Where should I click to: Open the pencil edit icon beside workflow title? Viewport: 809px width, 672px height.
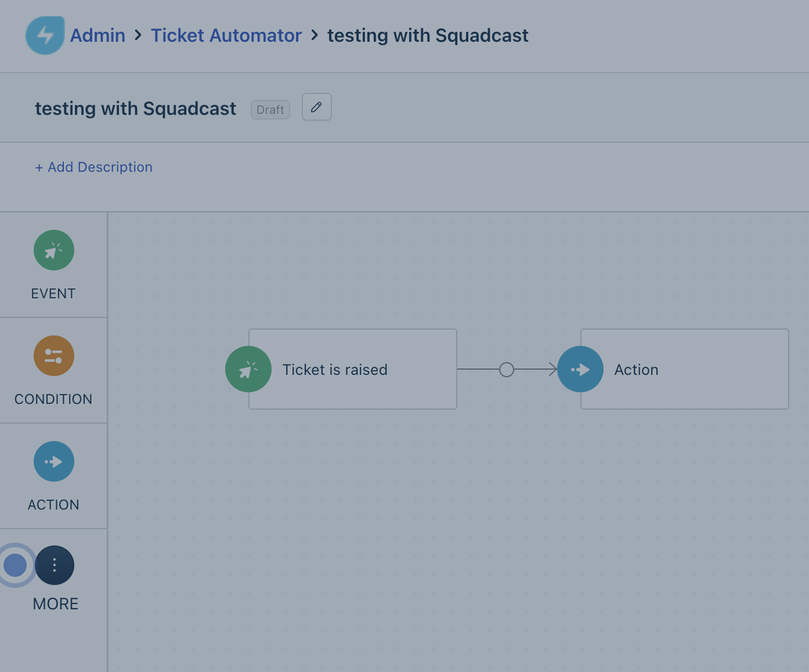click(316, 107)
